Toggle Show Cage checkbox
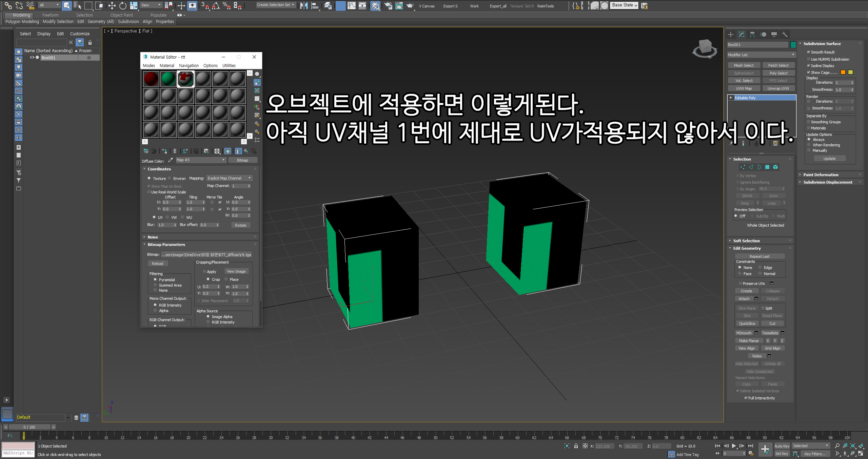The image size is (868, 459). tap(809, 72)
